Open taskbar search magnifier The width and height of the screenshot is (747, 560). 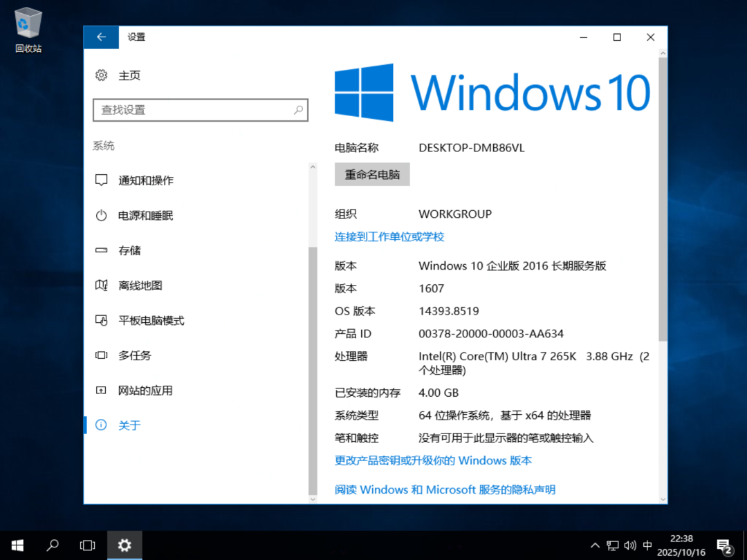[53, 545]
